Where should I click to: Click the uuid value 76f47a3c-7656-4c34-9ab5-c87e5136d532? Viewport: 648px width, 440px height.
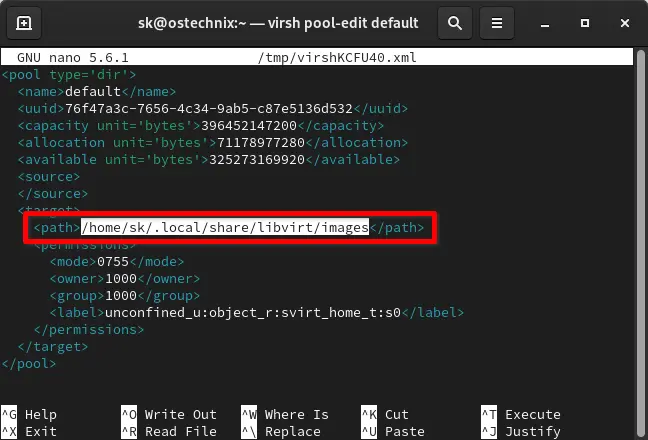tap(209, 109)
